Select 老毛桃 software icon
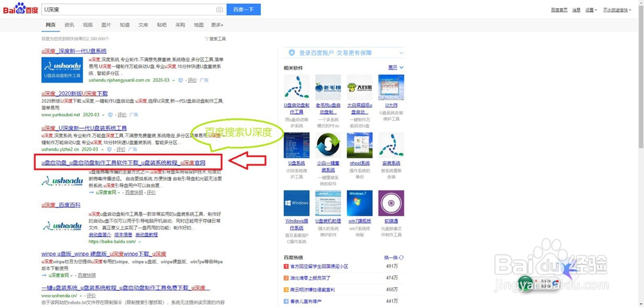 [328, 87]
